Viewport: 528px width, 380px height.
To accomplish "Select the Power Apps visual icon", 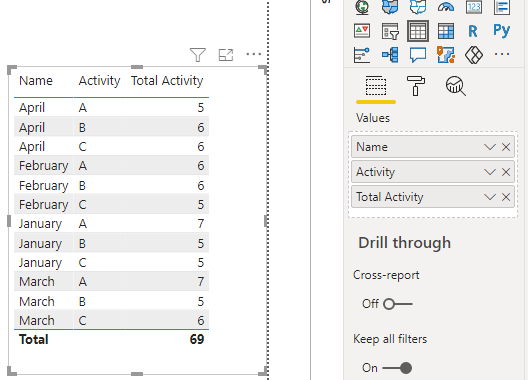I will coord(474,55).
